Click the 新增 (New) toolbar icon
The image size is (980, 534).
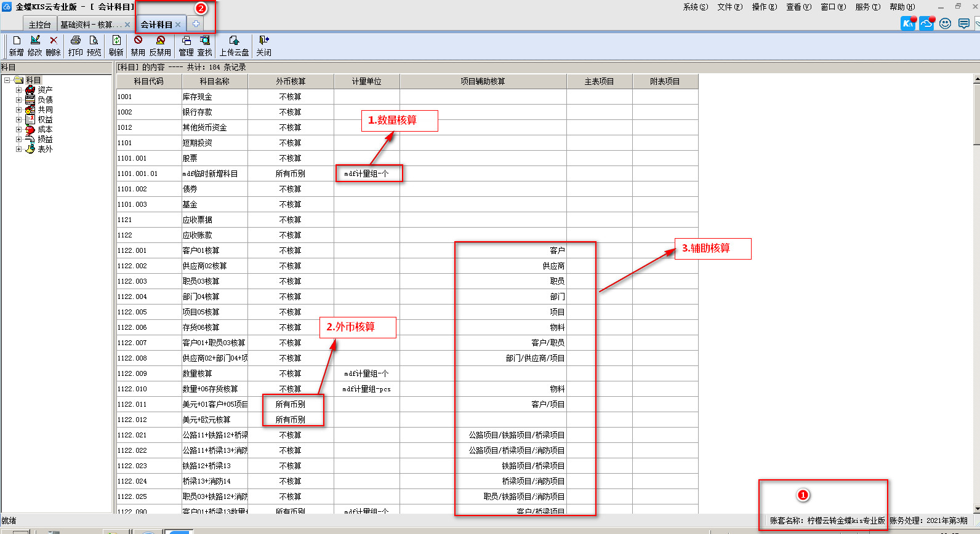17,41
